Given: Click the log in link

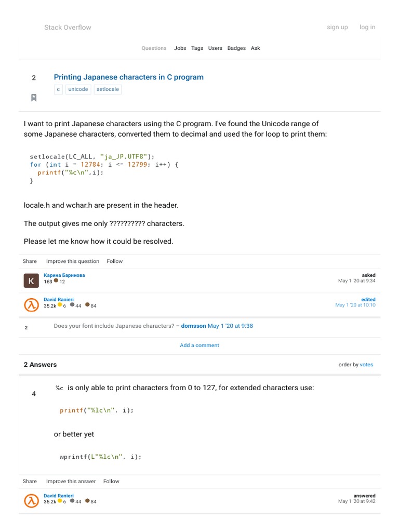Looking at the screenshot, I should 367,28.
